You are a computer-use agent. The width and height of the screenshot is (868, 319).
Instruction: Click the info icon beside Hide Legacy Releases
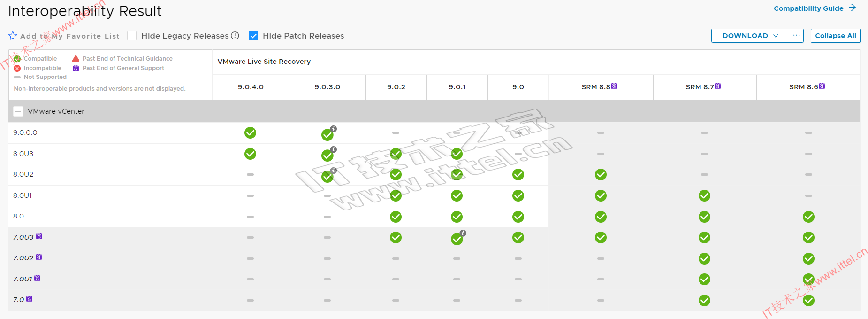(x=235, y=36)
